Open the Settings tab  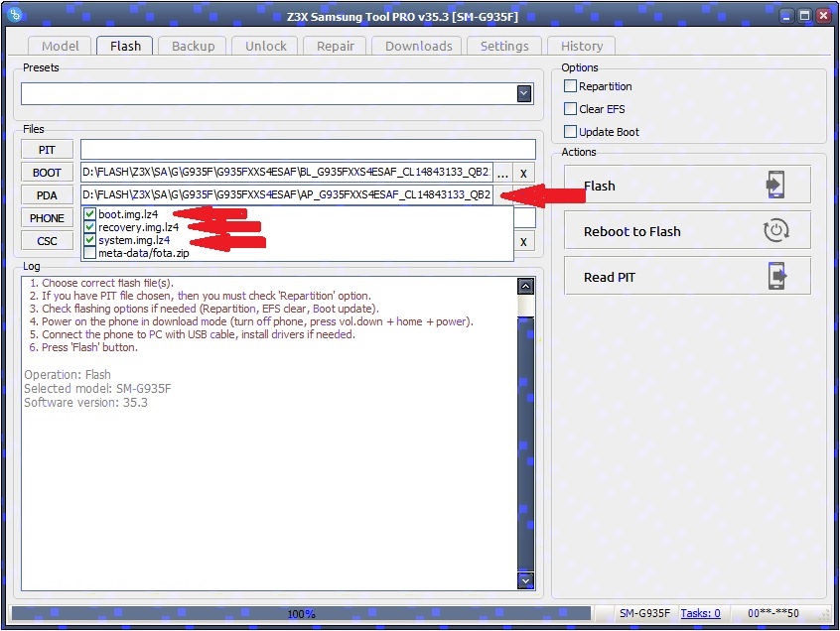504,46
